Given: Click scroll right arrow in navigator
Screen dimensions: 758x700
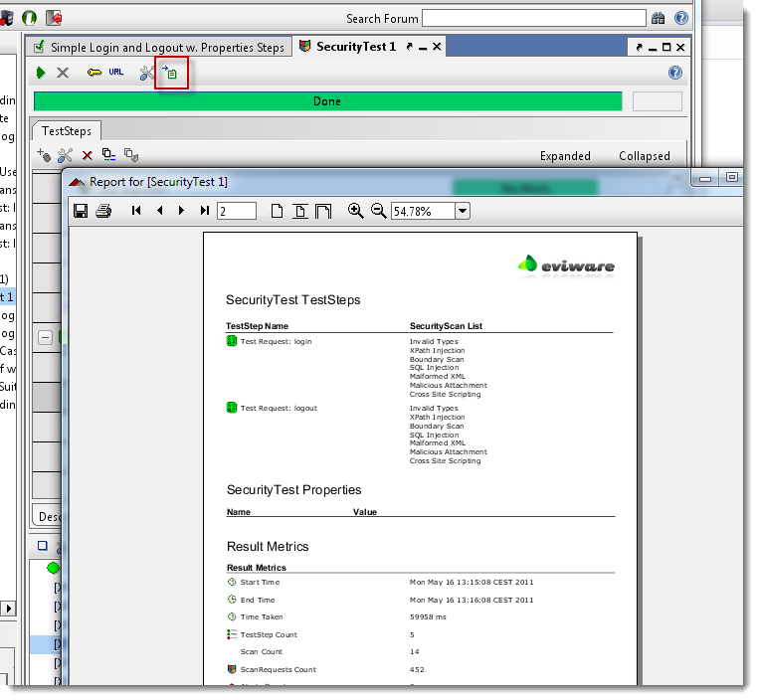Looking at the screenshot, I should click(8, 609).
